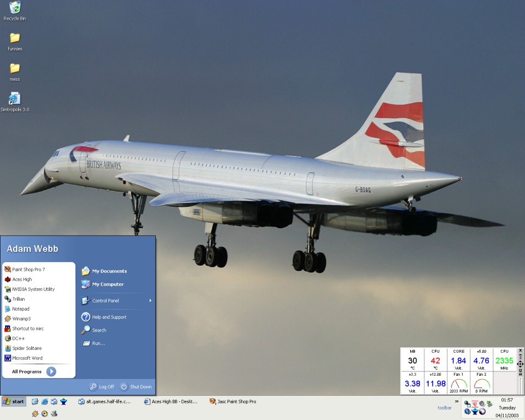Click the +5.00 voltage reading 4.76
The height and width of the screenshot is (420, 525).
481,360
